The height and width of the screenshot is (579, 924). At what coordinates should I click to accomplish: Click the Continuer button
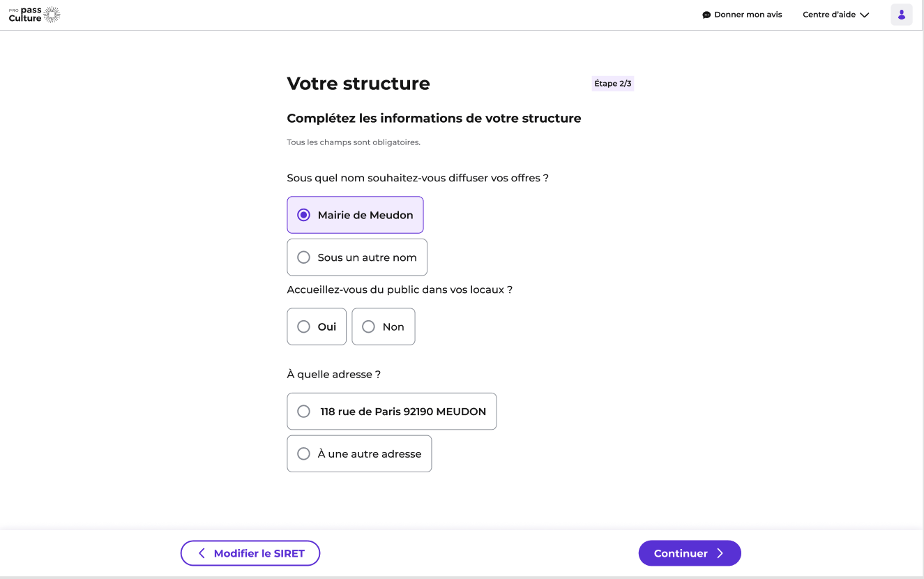tap(690, 553)
